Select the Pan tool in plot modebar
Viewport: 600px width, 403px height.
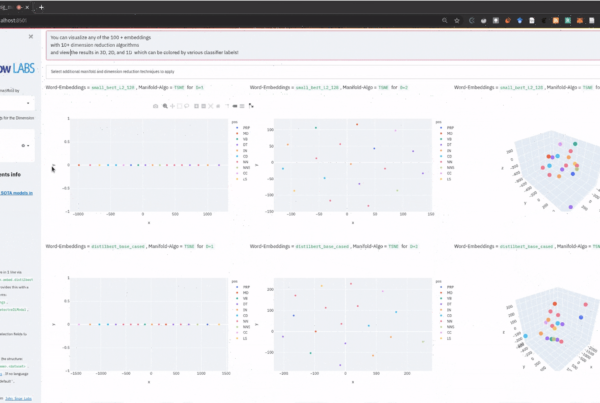click(x=172, y=106)
